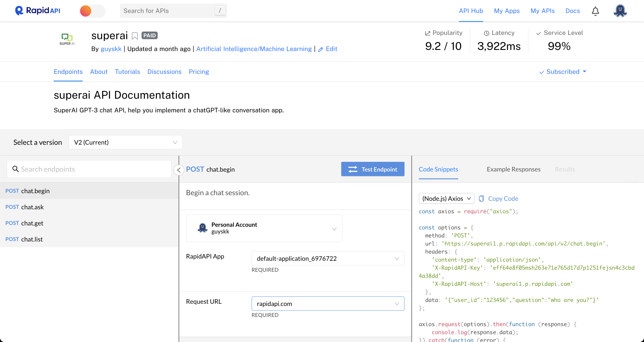Open the V2 version dropdown
644x342 pixels.
click(125, 142)
